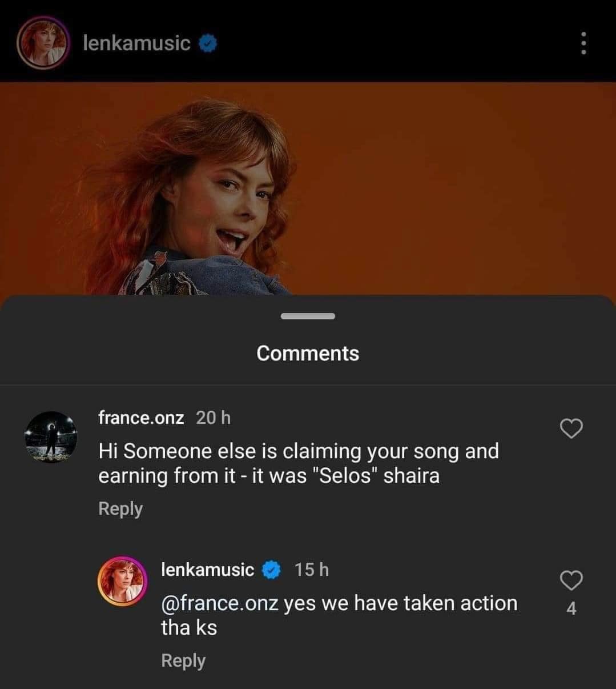Like france.onz's comment with the heart
Screen dimensions: 616x689
(571, 428)
